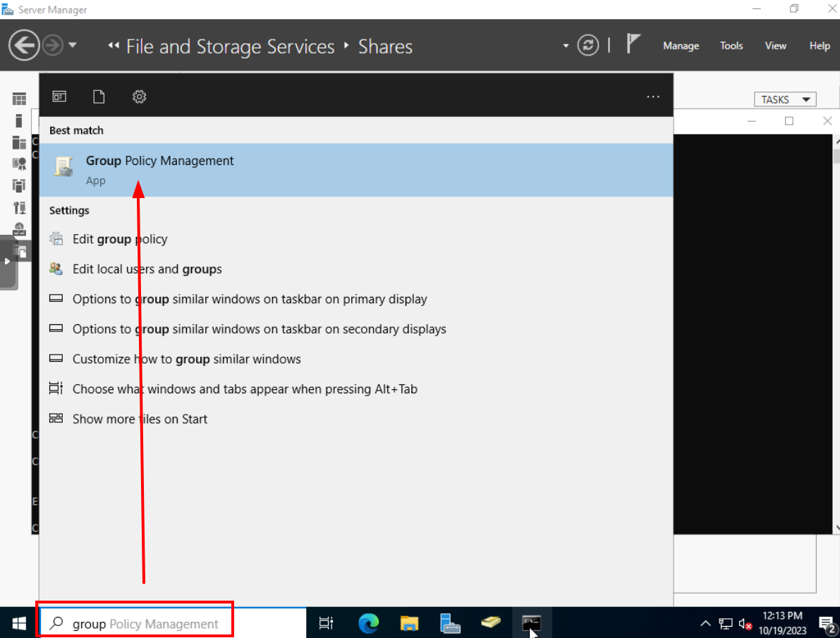Open File Explorer from the taskbar
840x638 pixels.
coord(409,622)
